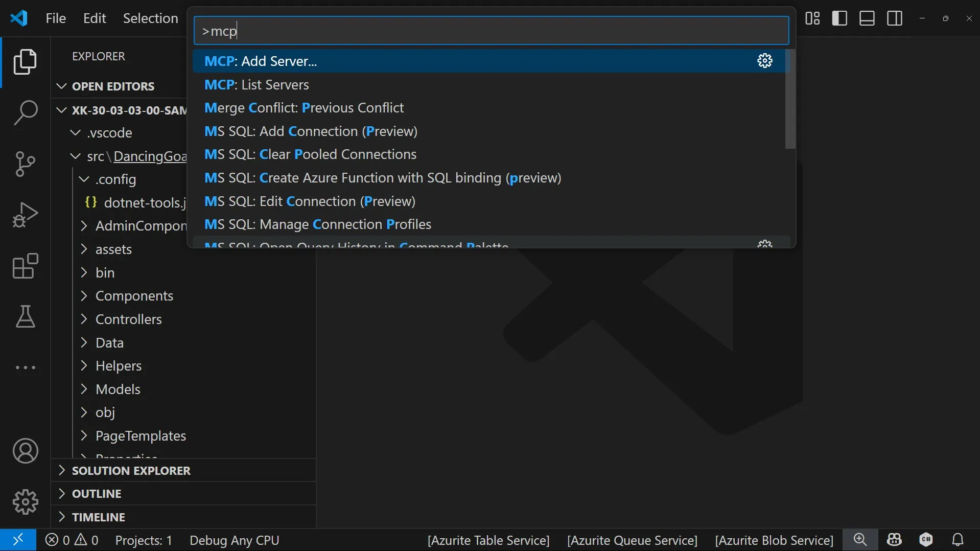Open Copilot status icon in status bar
Screen dimensions: 980x551
894,540
